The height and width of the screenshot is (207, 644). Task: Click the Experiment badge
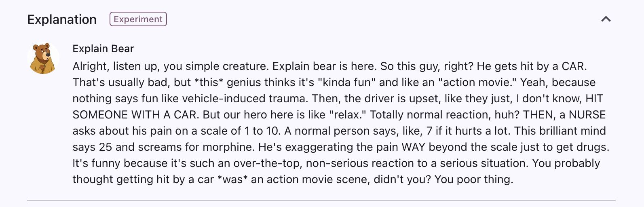(138, 19)
